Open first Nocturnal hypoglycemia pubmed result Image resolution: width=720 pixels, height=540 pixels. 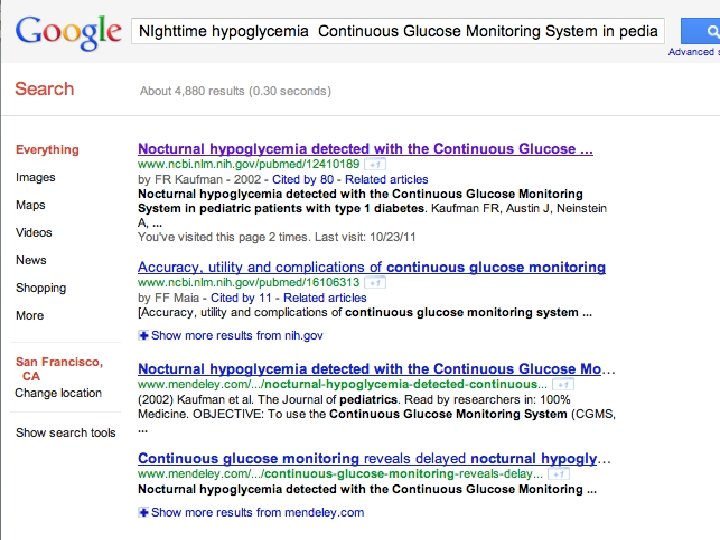pyautogui.click(x=365, y=149)
